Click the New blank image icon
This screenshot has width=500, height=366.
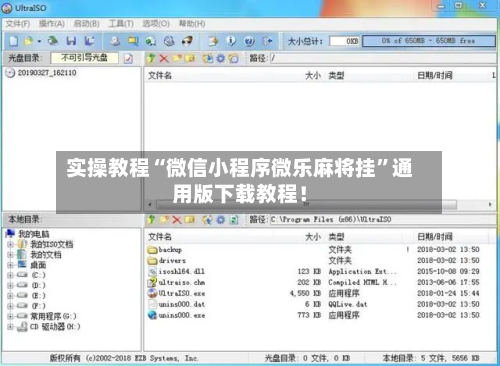click(14, 41)
